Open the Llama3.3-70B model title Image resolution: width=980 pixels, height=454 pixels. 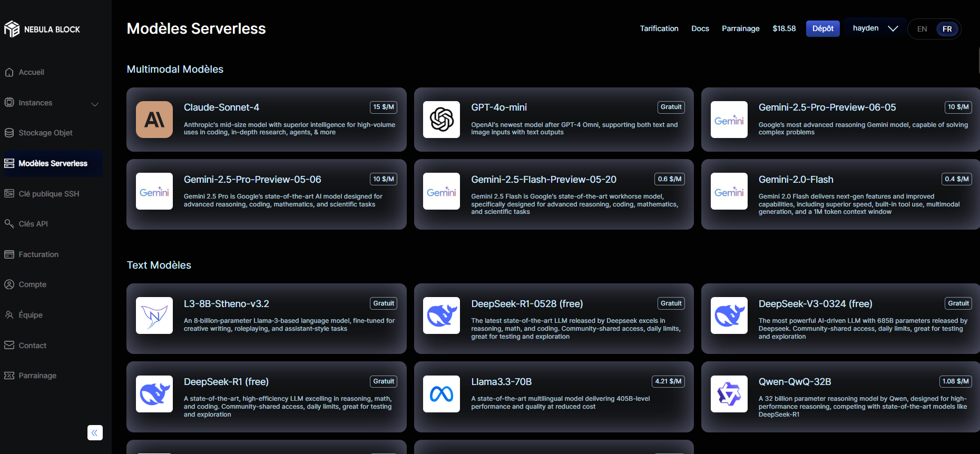pyautogui.click(x=502, y=382)
